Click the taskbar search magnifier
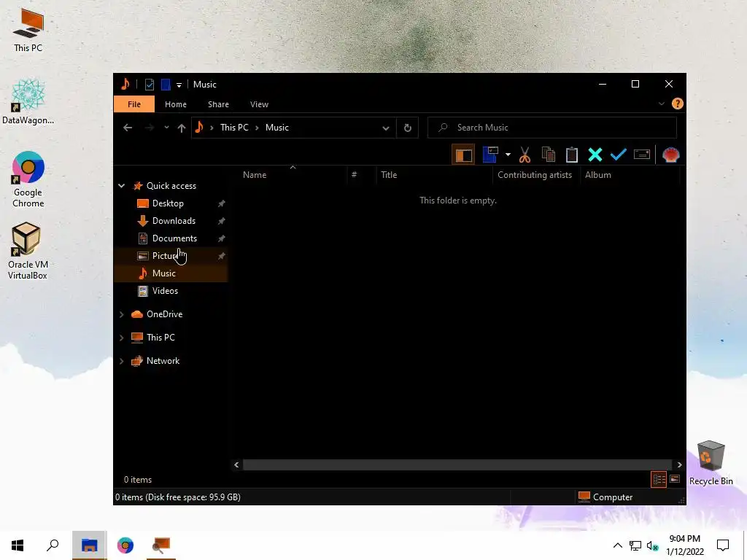This screenshot has height=560, width=747. (53, 545)
